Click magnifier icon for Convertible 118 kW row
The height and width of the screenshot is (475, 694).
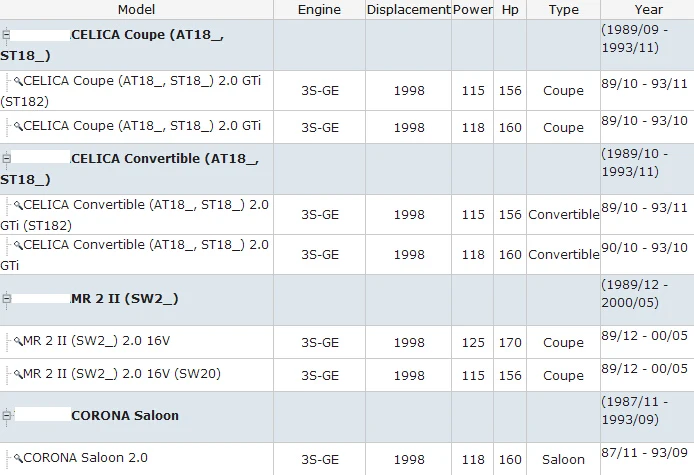click(18, 245)
